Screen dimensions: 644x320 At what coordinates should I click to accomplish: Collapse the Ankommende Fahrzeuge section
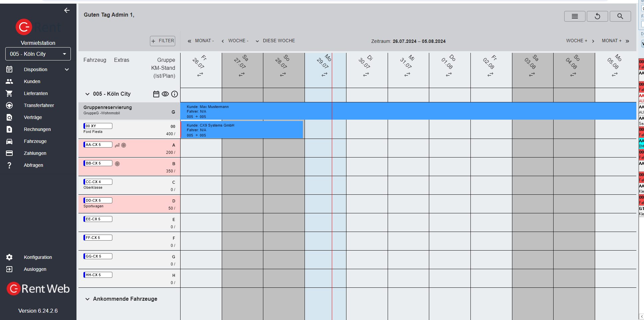pyautogui.click(x=87, y=299)
